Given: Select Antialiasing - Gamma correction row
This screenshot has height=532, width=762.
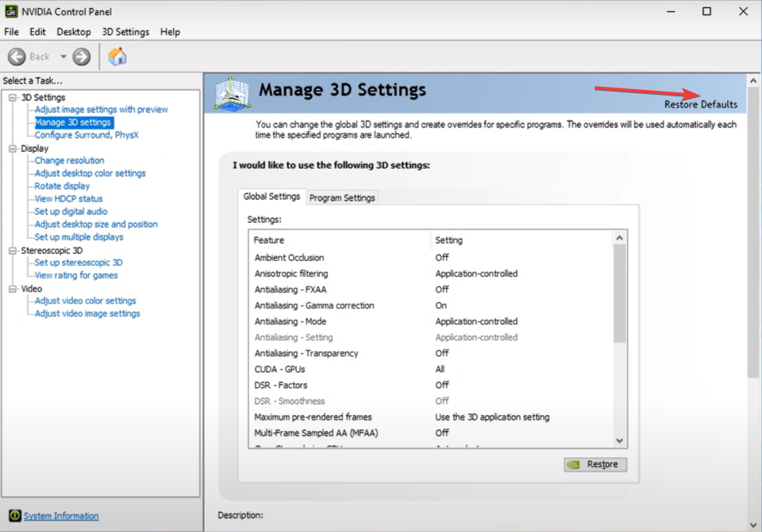Looking at the screenshot, I should (432, 306).
